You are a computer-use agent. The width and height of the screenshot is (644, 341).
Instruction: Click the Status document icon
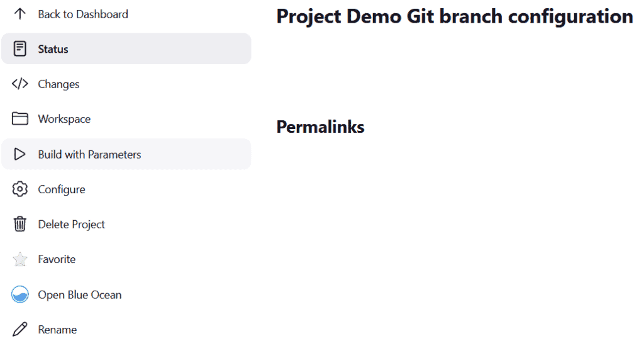click(19, 48)
